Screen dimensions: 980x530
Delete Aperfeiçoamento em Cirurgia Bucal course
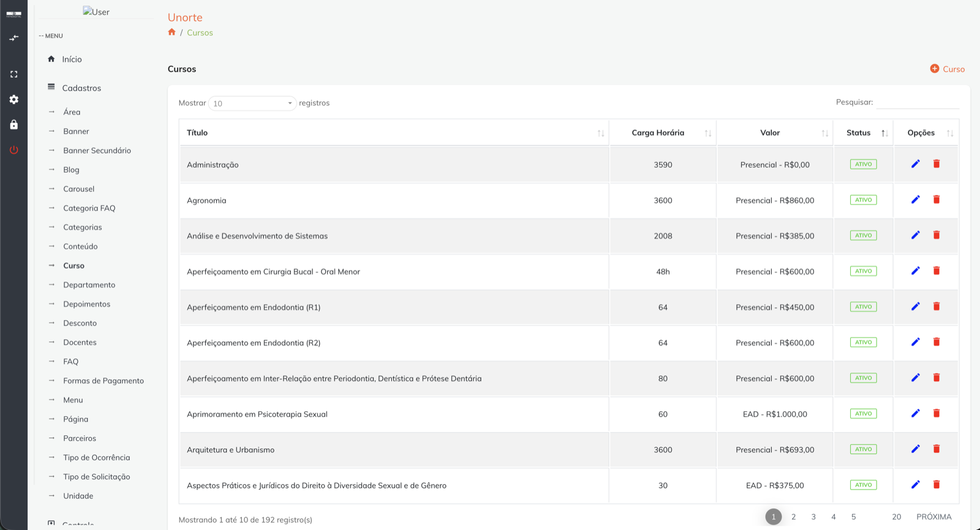coord(937,271)
